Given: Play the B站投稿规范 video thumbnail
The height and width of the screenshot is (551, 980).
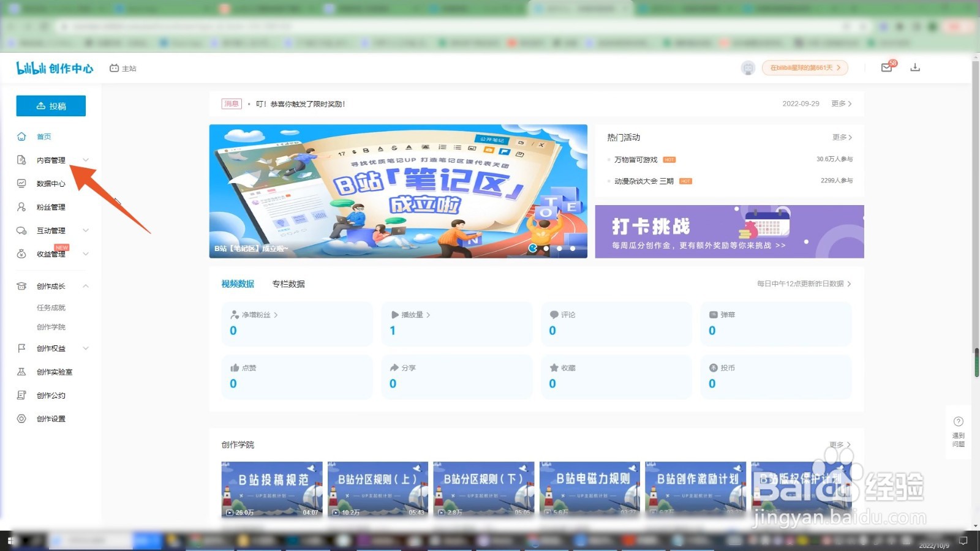Looking at the screenshot, I should [x=272, y=490].
